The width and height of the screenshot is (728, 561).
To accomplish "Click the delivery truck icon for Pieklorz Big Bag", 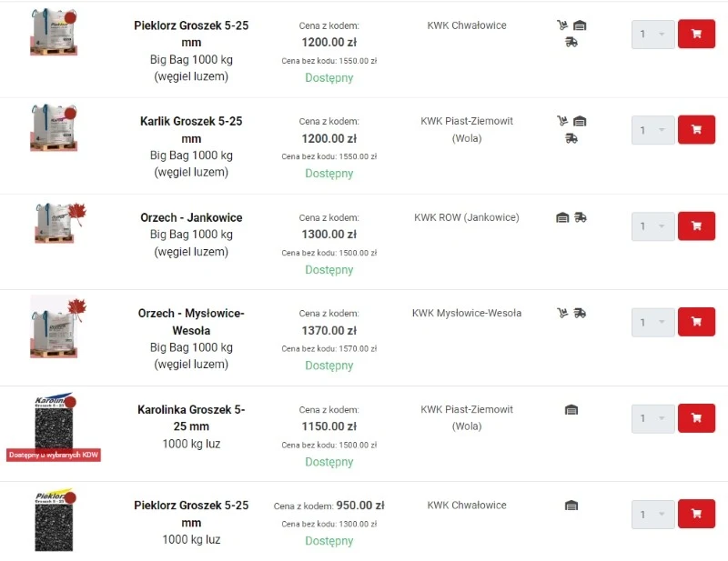I will point(571,42).
